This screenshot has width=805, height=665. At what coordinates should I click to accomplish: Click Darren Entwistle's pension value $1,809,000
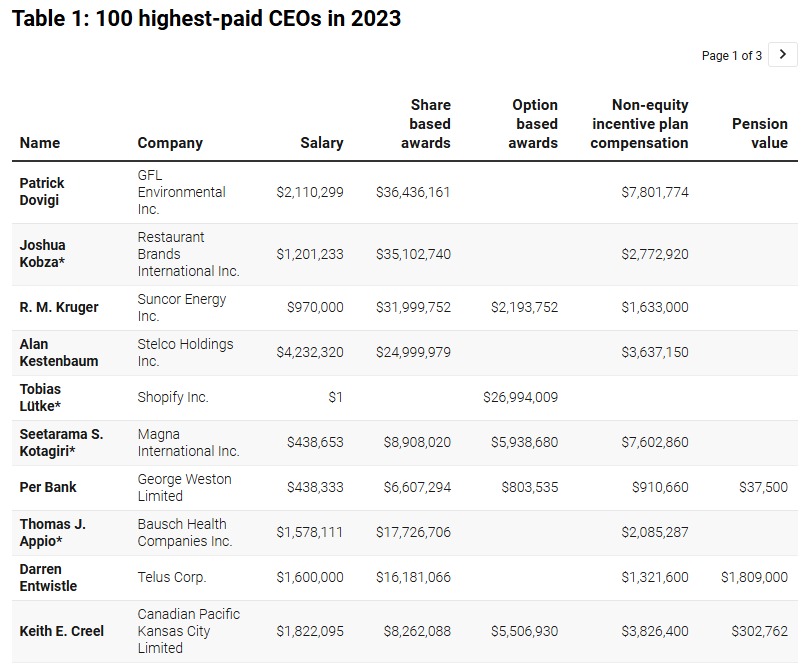(754, 577)
